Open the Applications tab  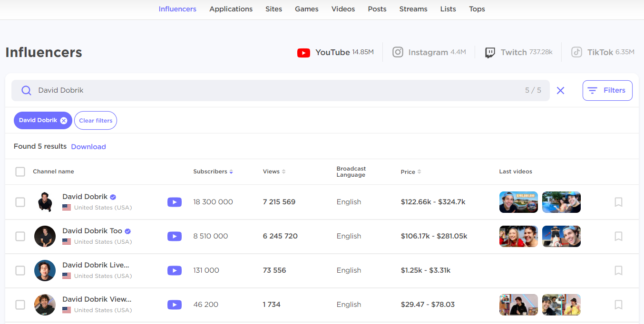231,9
